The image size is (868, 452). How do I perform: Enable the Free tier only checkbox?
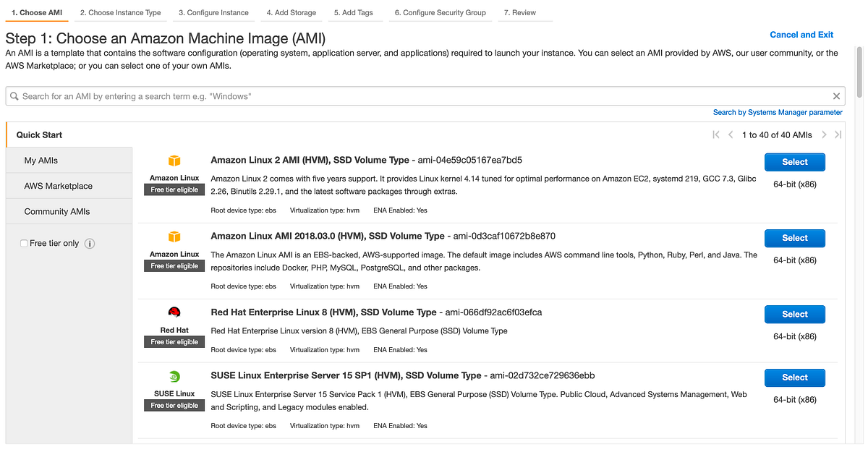(24, 243)
